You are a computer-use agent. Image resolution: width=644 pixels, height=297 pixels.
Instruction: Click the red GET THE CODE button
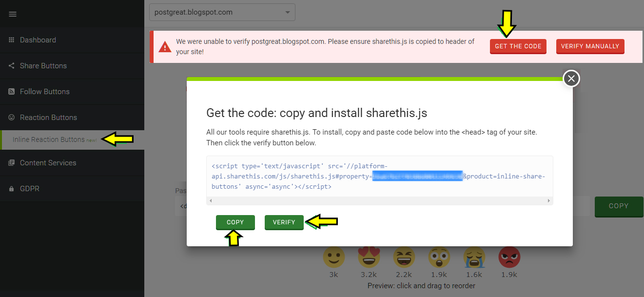click(518, 46)
